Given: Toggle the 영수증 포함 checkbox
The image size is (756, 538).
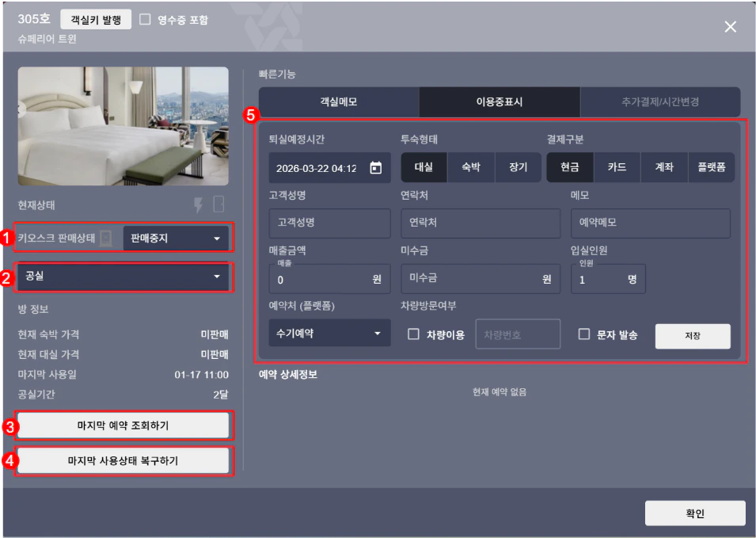Looking at the screenshot, I should [x=145, y=19].
